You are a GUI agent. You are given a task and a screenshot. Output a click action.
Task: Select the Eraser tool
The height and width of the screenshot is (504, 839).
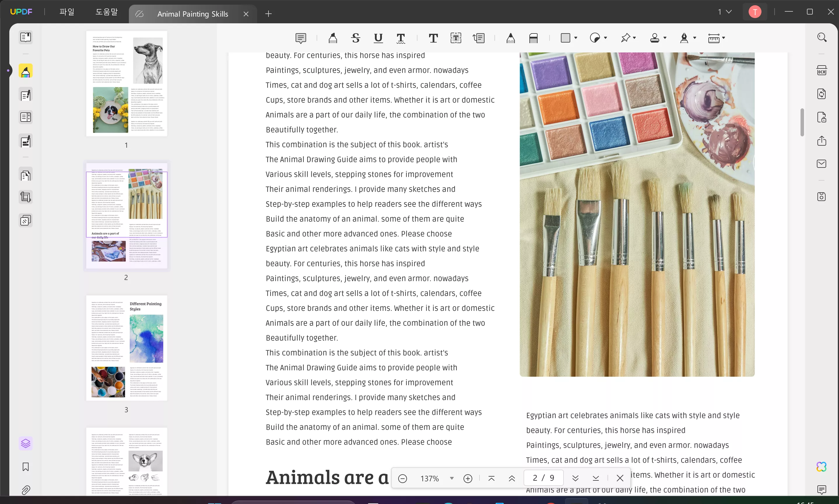point(533,38)
